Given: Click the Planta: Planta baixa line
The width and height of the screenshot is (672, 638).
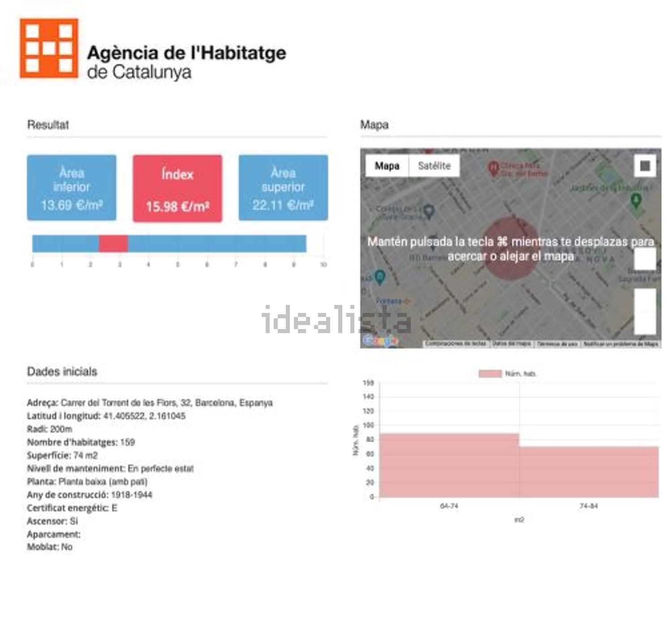Looking at the screenshot, I should (x=87, y=482).
